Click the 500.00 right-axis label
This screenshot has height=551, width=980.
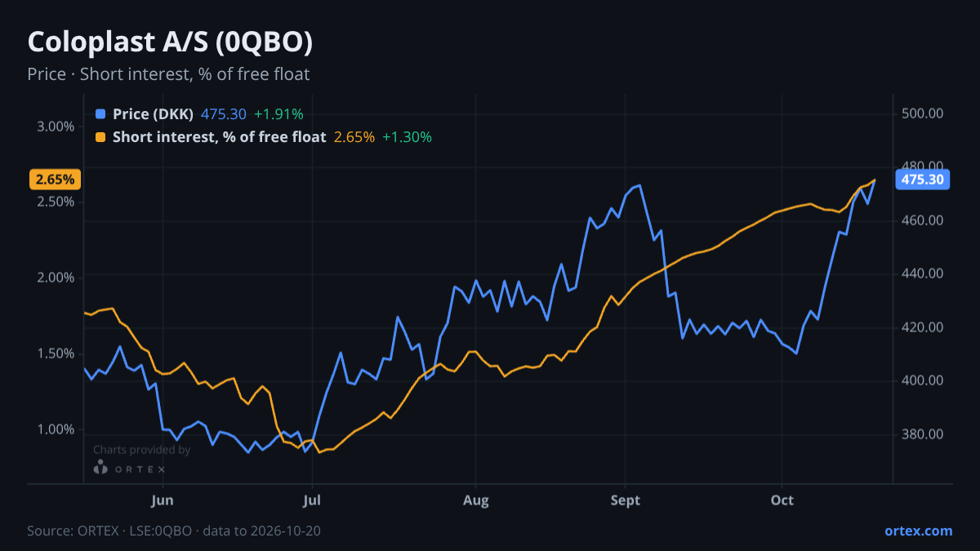(x=923, y=113)
